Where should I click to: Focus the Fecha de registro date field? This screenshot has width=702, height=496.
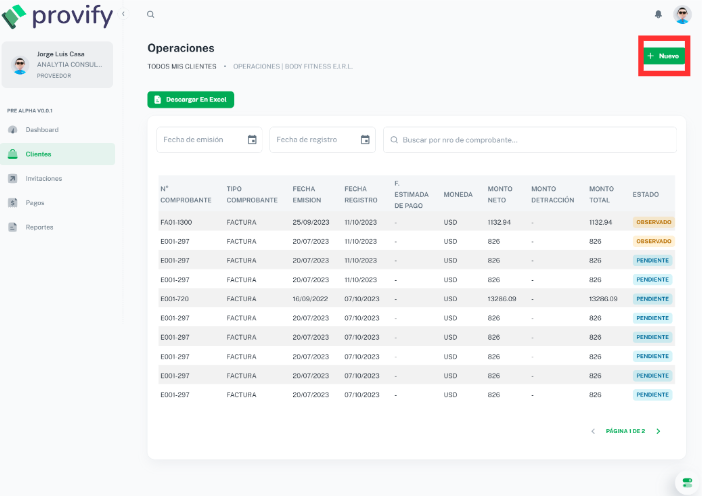(322, 140)
